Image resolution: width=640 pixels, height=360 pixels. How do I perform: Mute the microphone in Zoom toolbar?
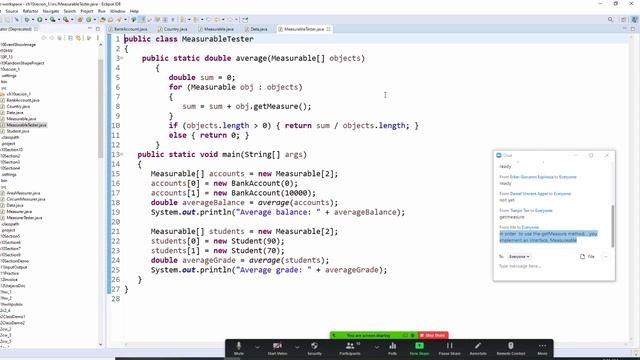[239, 349]
